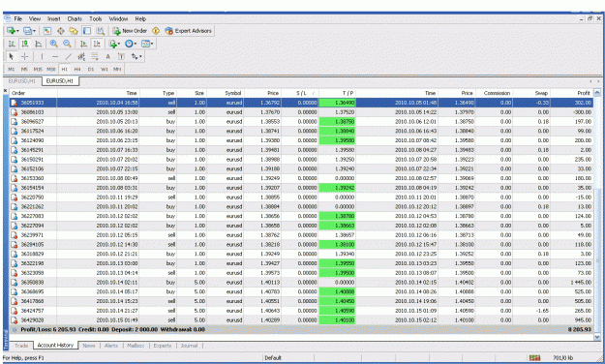The height and width of the screenshot is (364, 605).
Task: Select the Fibonacci retracement tool
Action: [x=95, y=56]
